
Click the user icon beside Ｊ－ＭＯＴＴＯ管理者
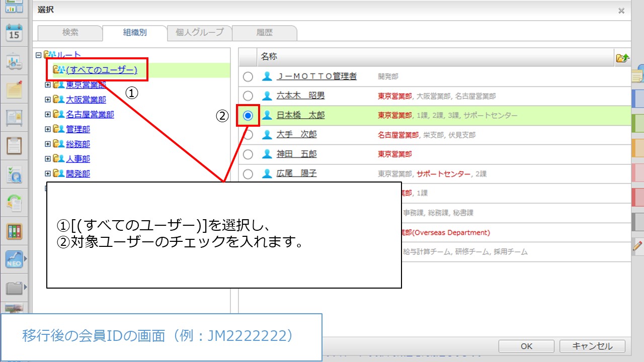pos(267,76)
